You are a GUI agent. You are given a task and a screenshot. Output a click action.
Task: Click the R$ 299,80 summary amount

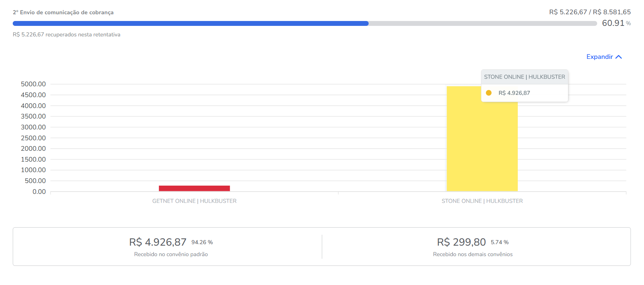(461, 242)
